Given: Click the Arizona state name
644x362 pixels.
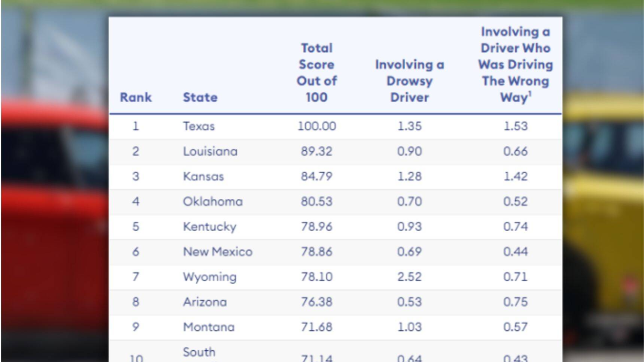Looking at the screenshot, I should 204,302.
